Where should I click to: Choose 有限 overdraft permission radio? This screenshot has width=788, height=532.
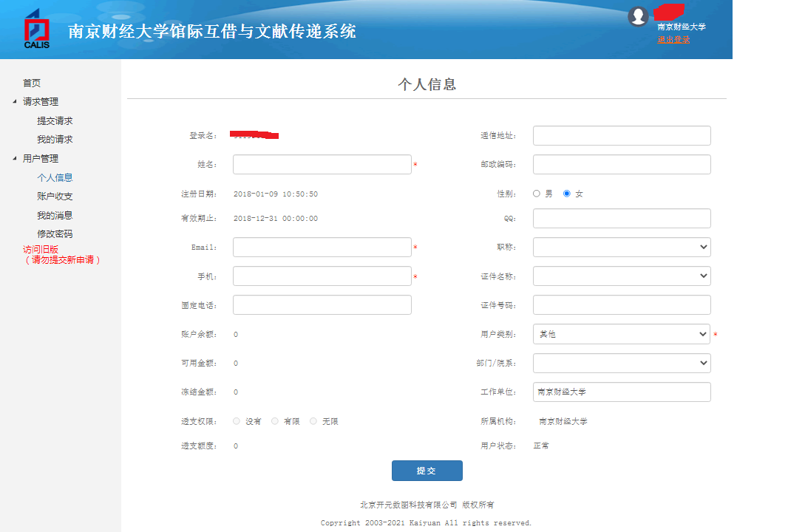click(x=275, y=421)
